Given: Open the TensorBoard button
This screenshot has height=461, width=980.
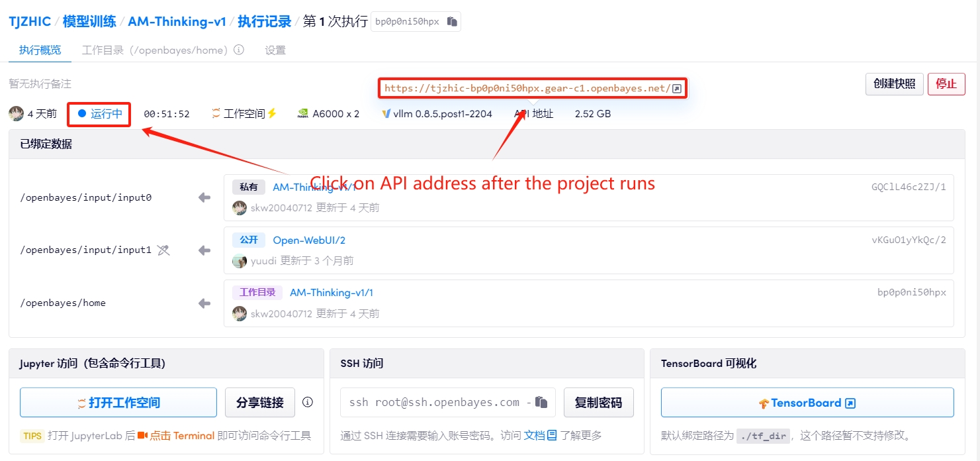Looking at the screenshot, I should pos(807,403).
